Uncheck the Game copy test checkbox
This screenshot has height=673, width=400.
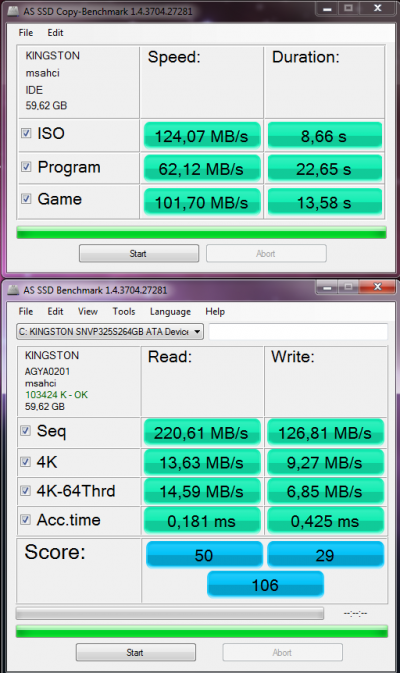coord(26,198)
